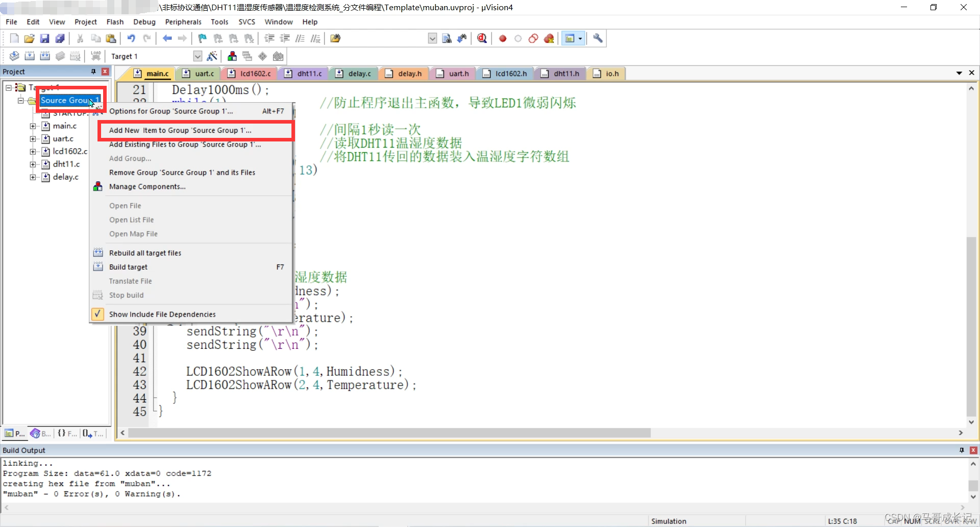980x527 pixels.
Task: Insert breakpoint with red circle icon
Action: coord(503,38)
